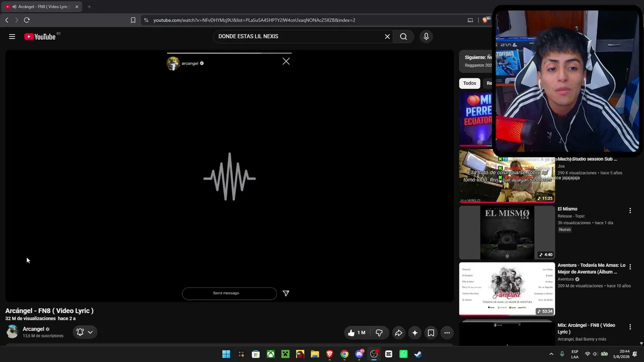Open site settings icon left of URL

click(146, 20)
